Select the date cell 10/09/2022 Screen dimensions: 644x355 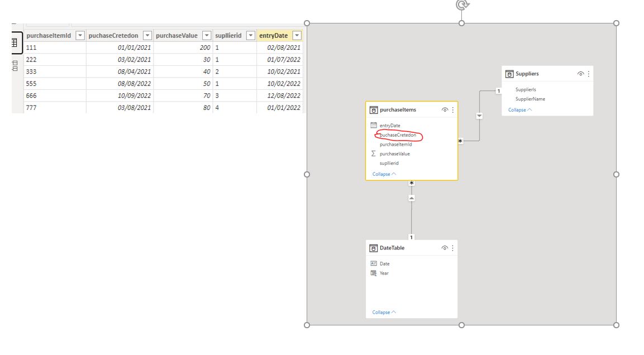120,95
